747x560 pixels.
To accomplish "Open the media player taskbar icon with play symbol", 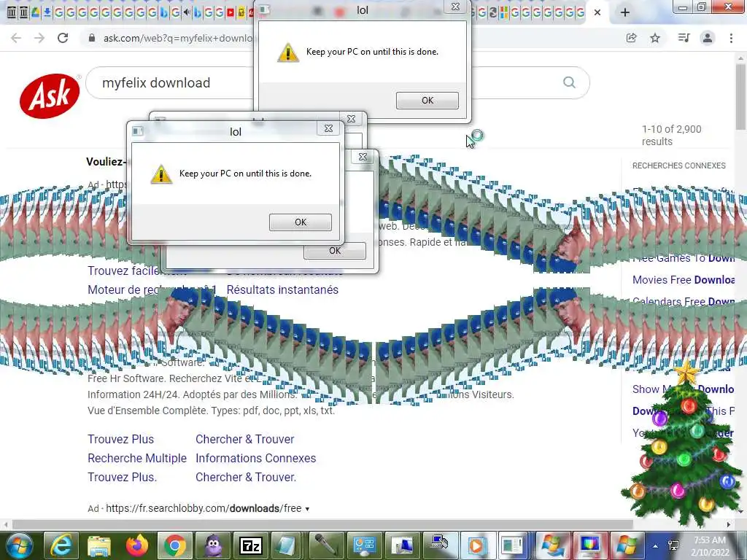I will point(476,545).
